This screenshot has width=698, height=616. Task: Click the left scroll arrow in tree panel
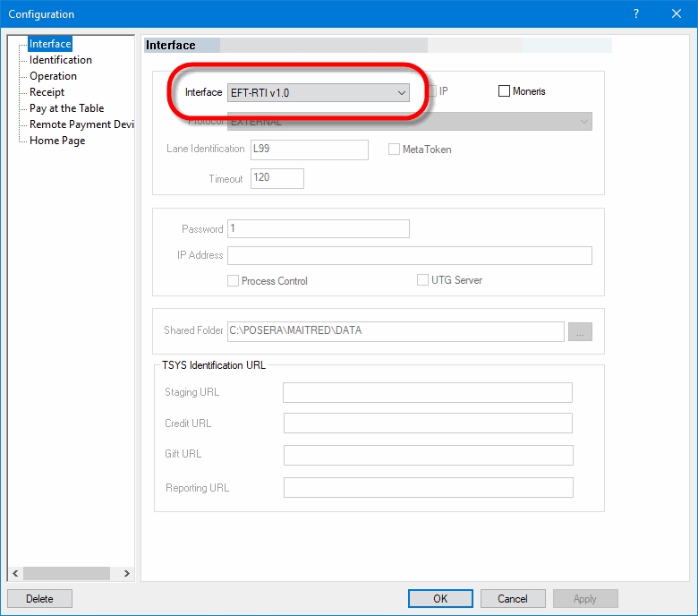point(14,573)
